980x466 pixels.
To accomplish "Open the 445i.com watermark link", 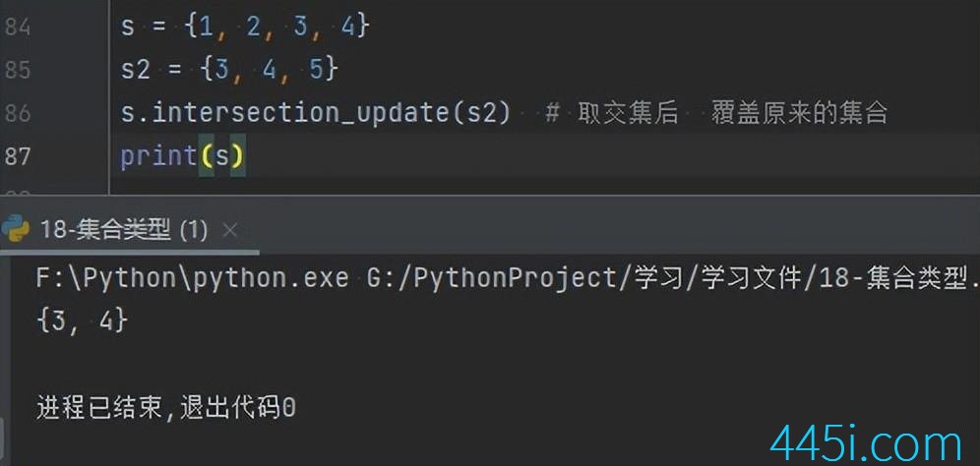I will (866, 444).
